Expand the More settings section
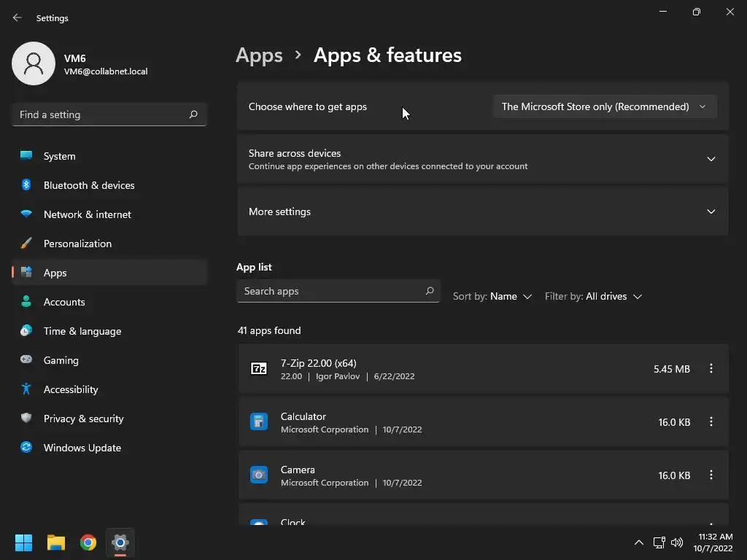 (711, 211)
